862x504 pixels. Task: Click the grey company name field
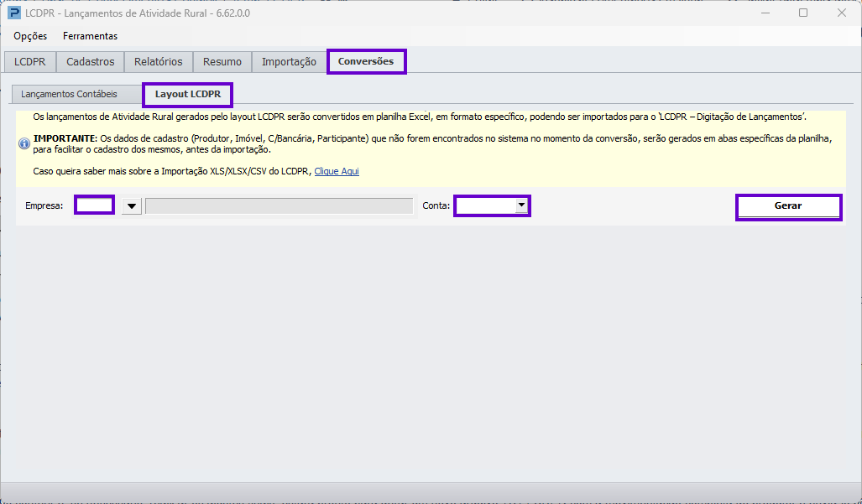pos(279,206)
